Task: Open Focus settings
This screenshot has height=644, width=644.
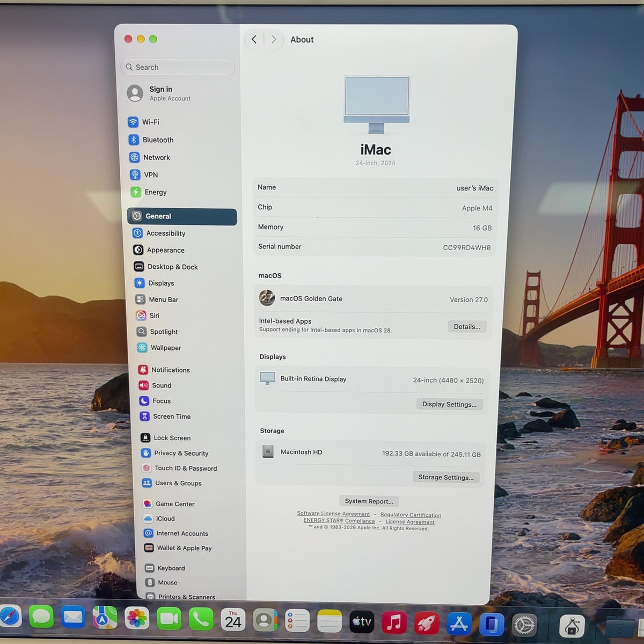Action: click(x=155, y=401)
